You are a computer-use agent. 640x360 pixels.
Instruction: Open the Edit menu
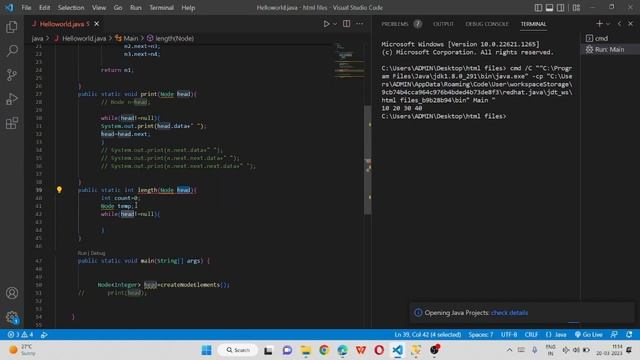tap(44, 8)
